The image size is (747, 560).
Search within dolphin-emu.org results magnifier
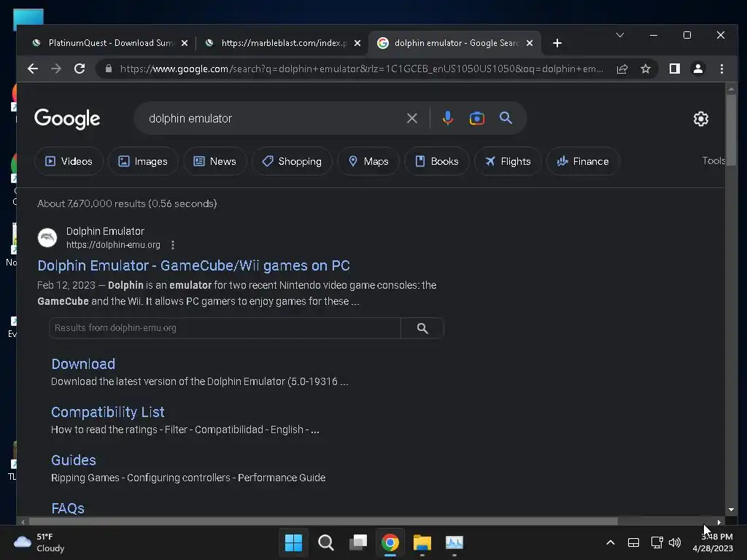(422, 328)
